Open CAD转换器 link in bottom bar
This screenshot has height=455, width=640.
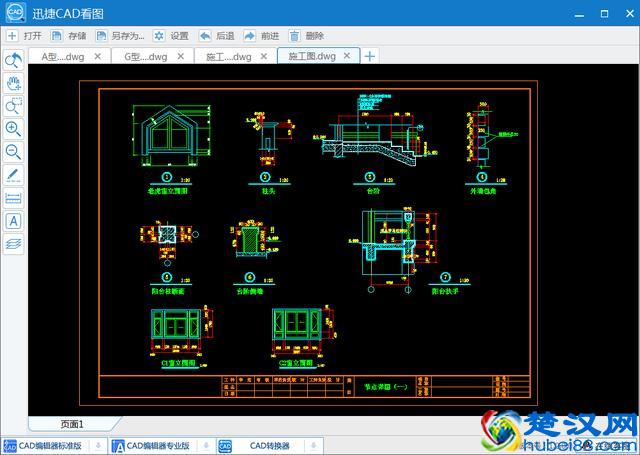[x=260, y=446]
